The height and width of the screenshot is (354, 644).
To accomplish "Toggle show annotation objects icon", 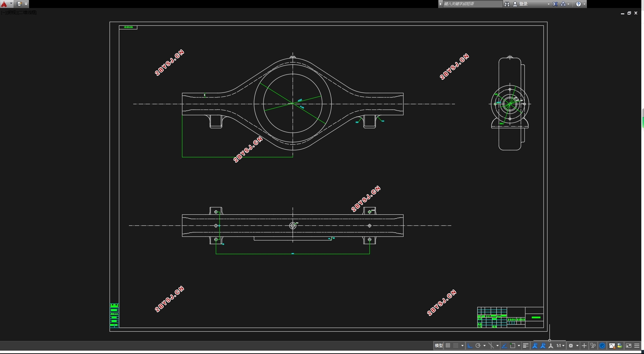I will point(535,346).
